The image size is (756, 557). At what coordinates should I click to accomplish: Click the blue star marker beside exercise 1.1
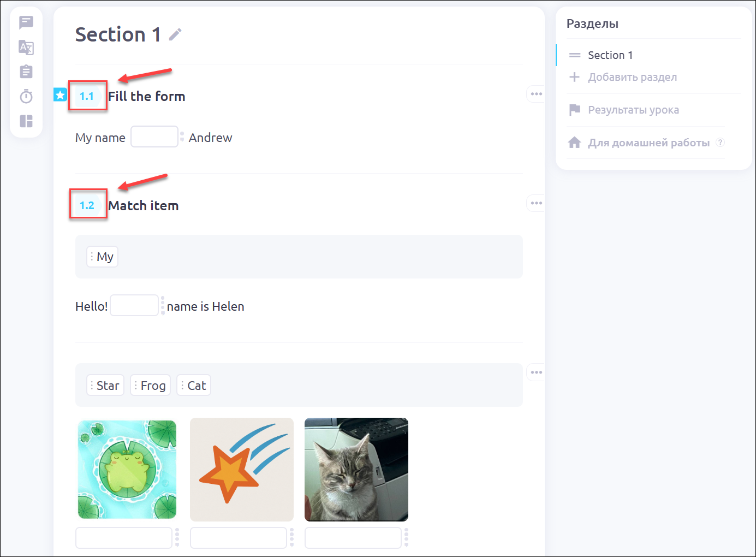(60, 95)
